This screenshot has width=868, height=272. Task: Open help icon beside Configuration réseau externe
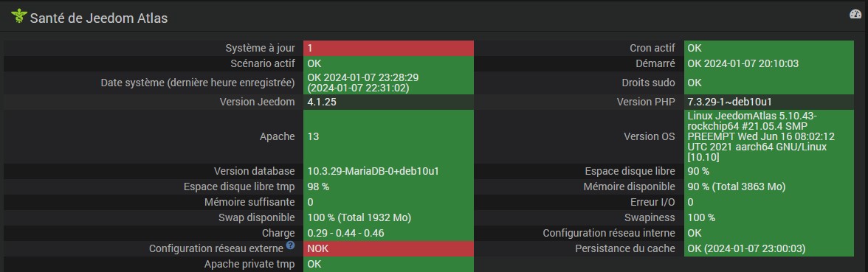(x=291, y=245)
